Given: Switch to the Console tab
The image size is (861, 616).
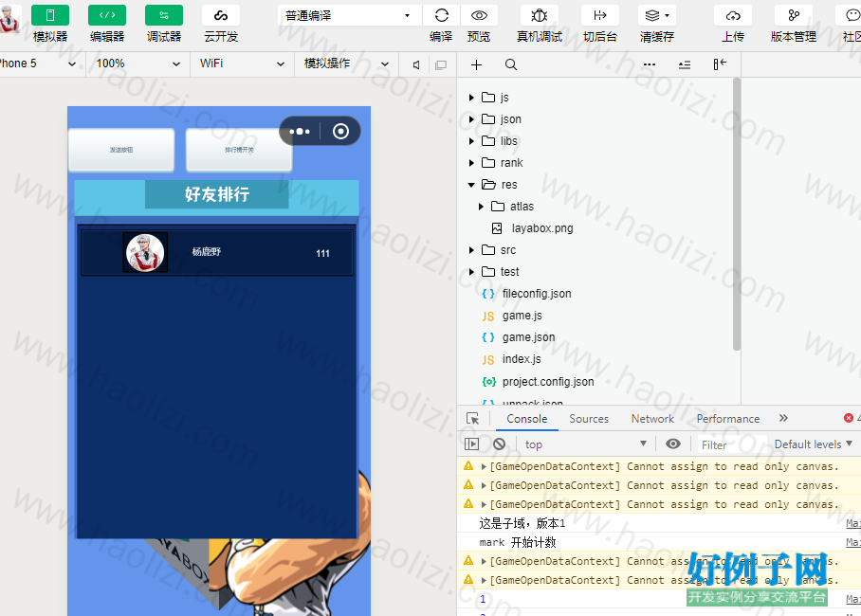Looking at the screenshot, I should click(526, 418).
